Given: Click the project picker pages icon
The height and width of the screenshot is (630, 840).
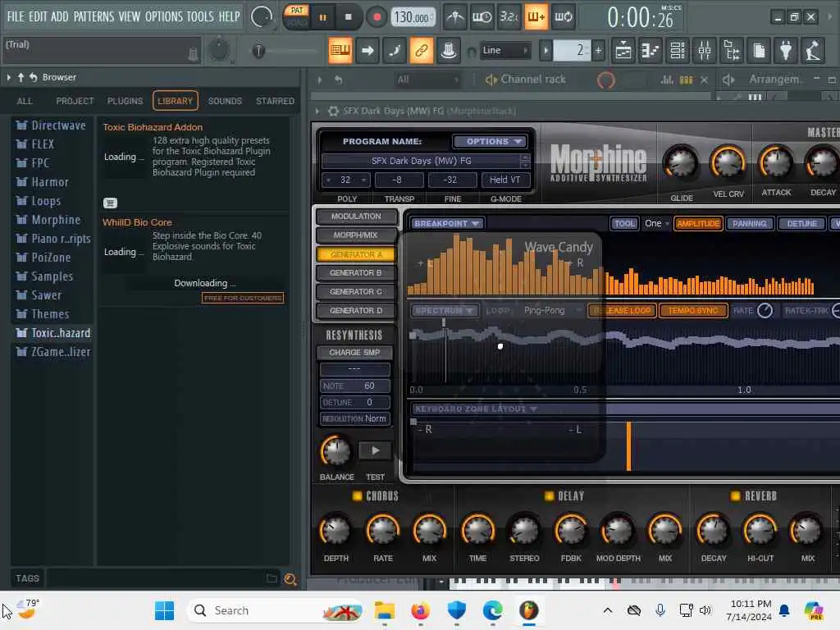Looking at the screenshot, I should pos(759,51).
